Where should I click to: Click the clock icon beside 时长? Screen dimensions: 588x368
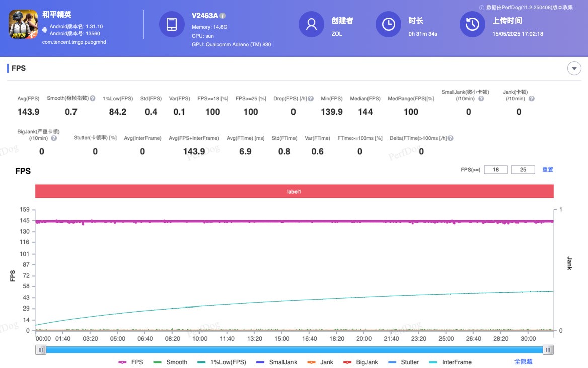click(388, 24)
